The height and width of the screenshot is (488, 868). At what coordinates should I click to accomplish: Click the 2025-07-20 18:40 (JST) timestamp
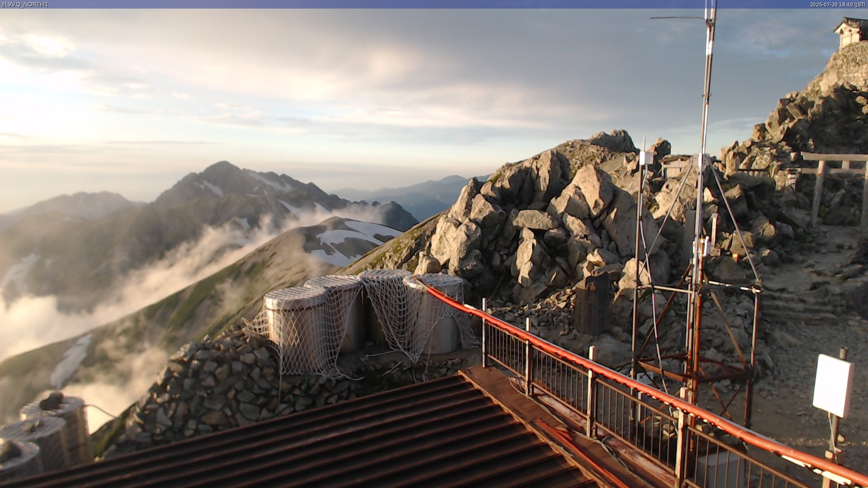(x=837, y=5)
